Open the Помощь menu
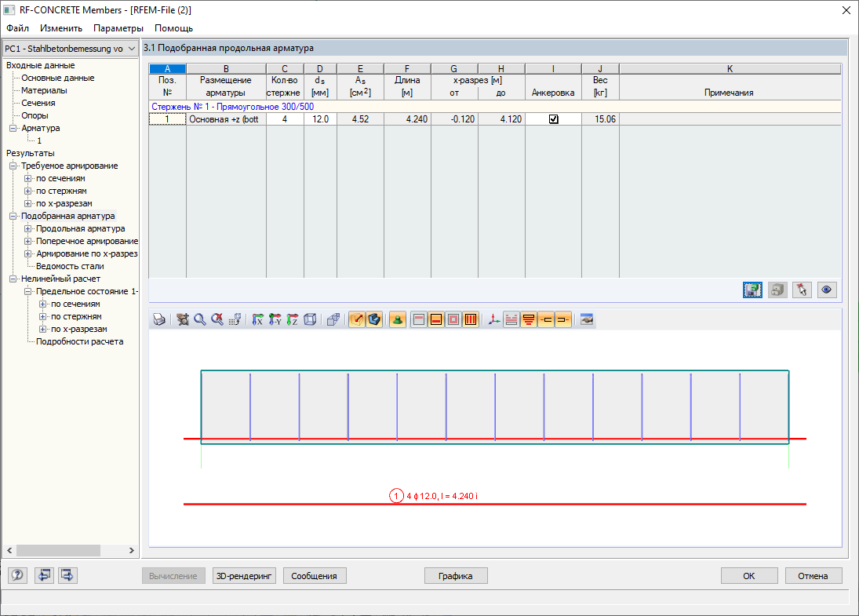Screen dimensions: 859x616 (173, 28)
